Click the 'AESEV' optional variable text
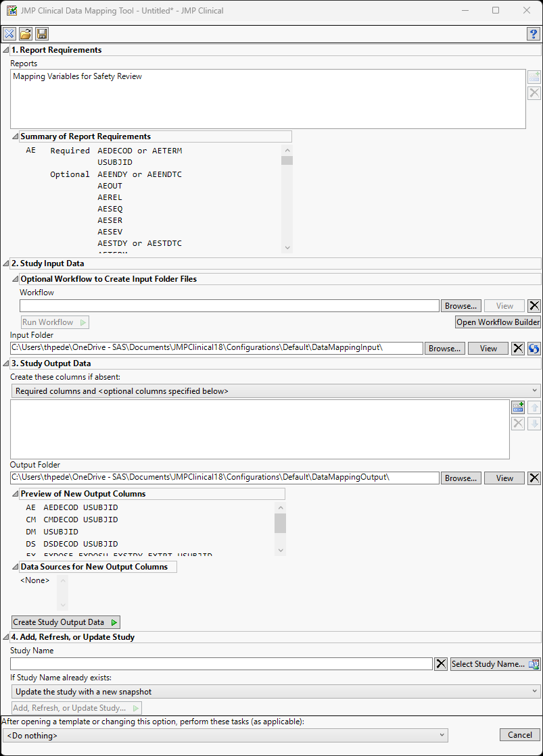 [x=110, y=232]
